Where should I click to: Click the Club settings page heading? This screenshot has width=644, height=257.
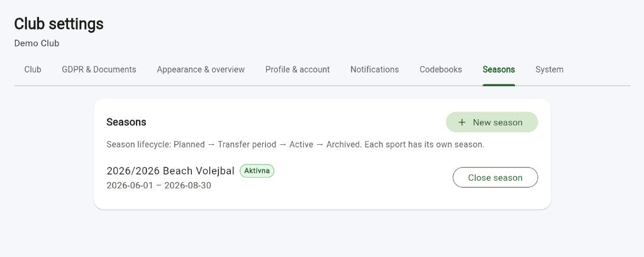[58, 24]
